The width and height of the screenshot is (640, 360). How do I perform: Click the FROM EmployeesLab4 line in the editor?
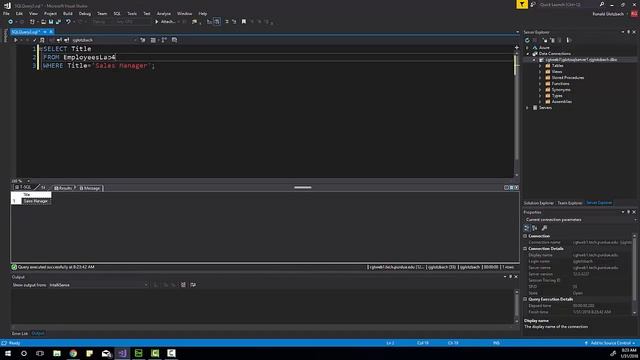(80, 57)
